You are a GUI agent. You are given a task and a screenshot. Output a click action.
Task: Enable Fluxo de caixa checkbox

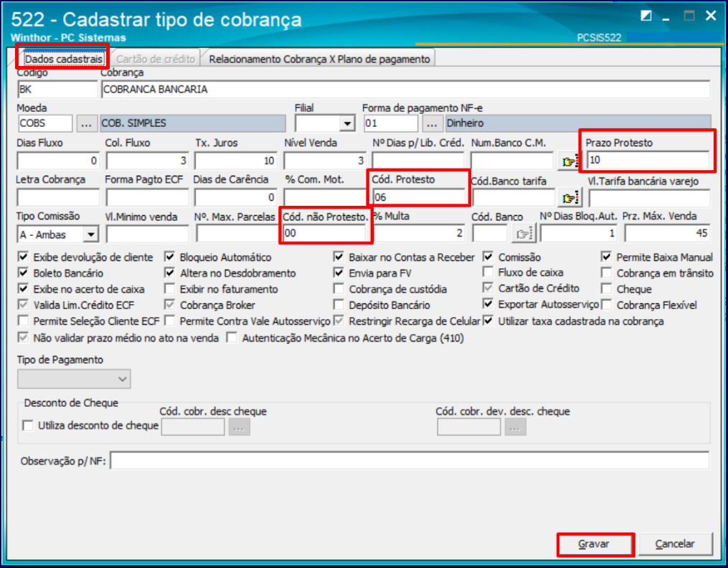[488, 272]
